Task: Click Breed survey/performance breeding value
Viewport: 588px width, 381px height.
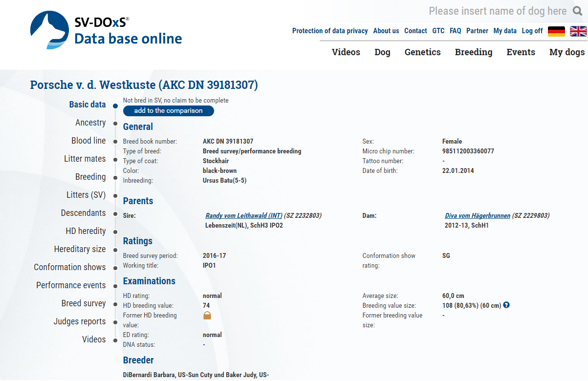Action: click(x=252, y=151)
